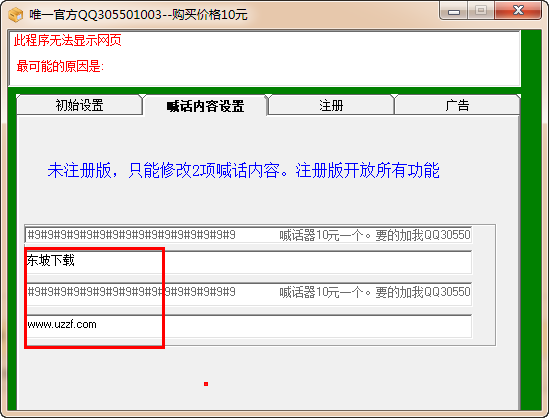Focus the field containing www.uzzf.com
549x418 pixels.
[248, 326]
